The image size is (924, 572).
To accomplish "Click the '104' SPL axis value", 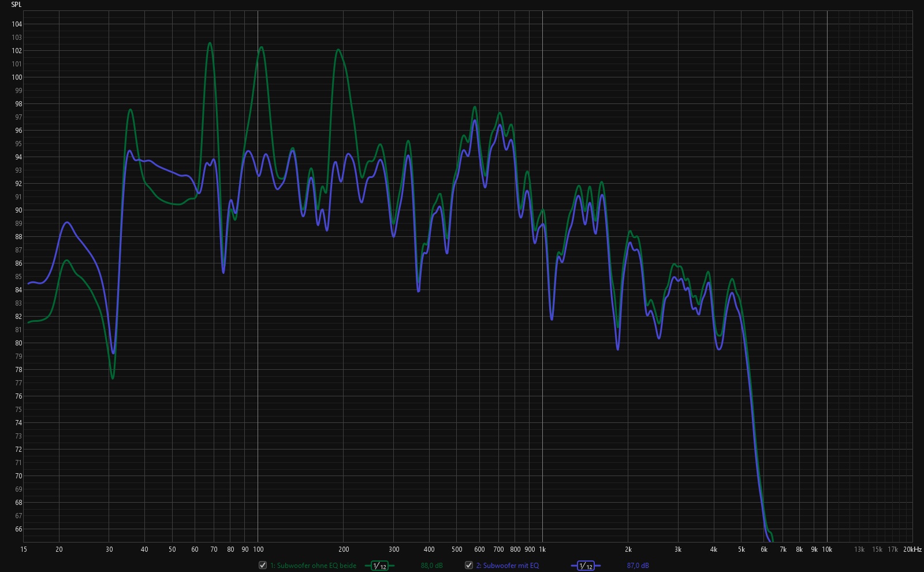I will click(x=17, y=24).
